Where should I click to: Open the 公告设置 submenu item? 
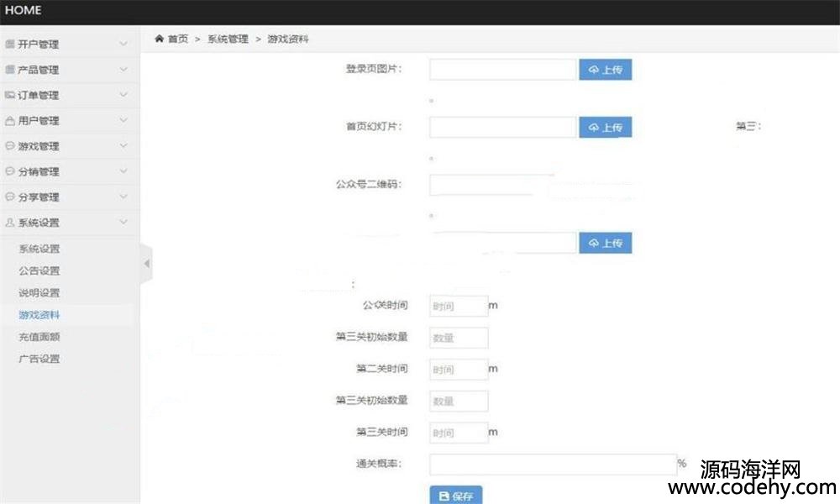point(39,270)
